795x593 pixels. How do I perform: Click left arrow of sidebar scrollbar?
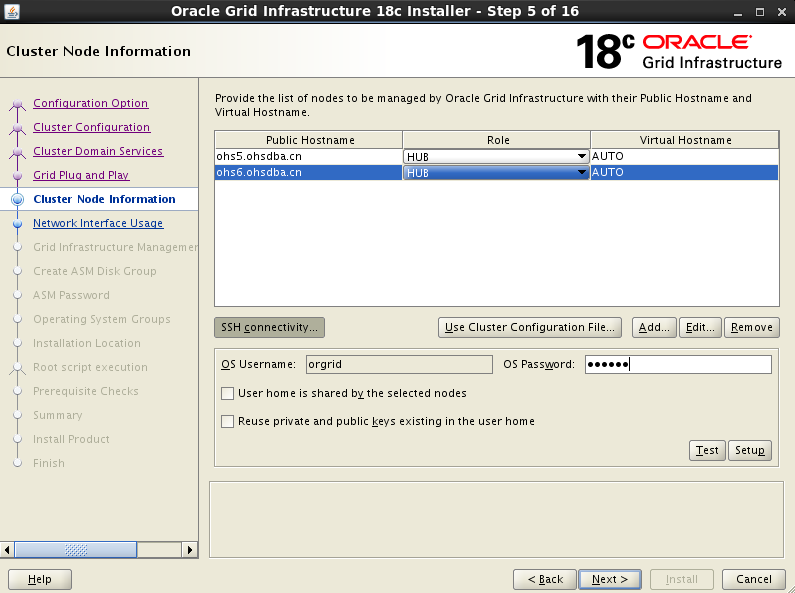tap(7, 549)
